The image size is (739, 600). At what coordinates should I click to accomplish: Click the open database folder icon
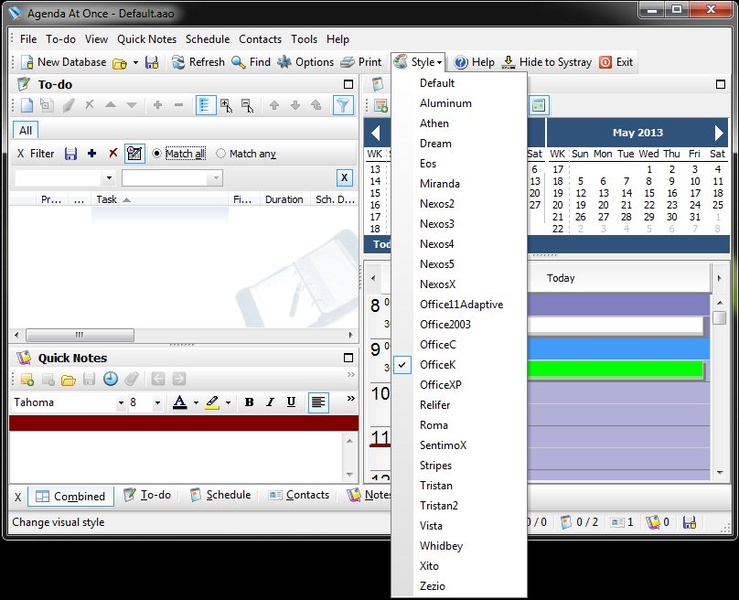(x=120, y=63)
